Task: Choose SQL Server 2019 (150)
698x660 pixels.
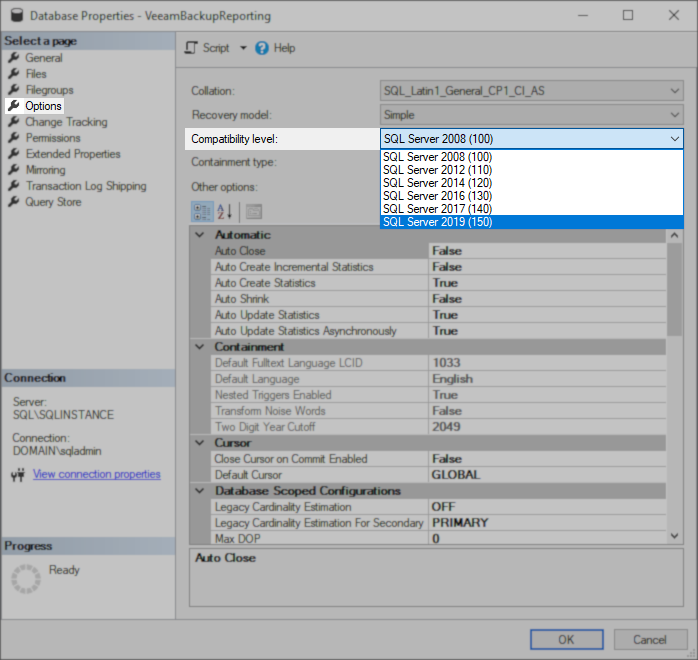Action: click(532, 222)
